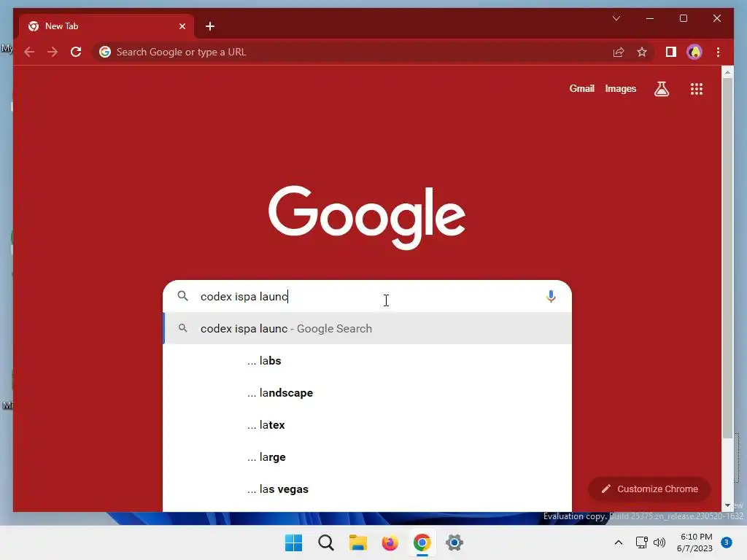Open Chrome side panel
This screenshot has height=560, width=747.
671,52
